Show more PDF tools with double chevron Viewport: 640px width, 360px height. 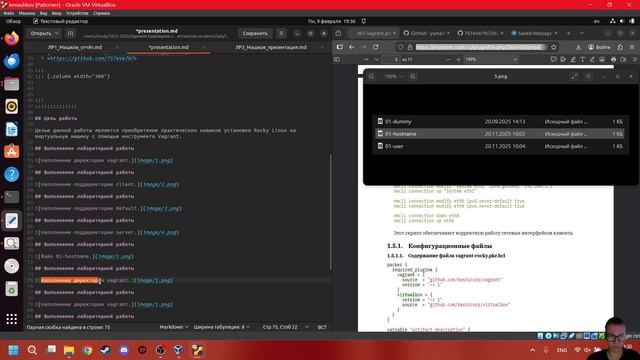coord(635,59)
